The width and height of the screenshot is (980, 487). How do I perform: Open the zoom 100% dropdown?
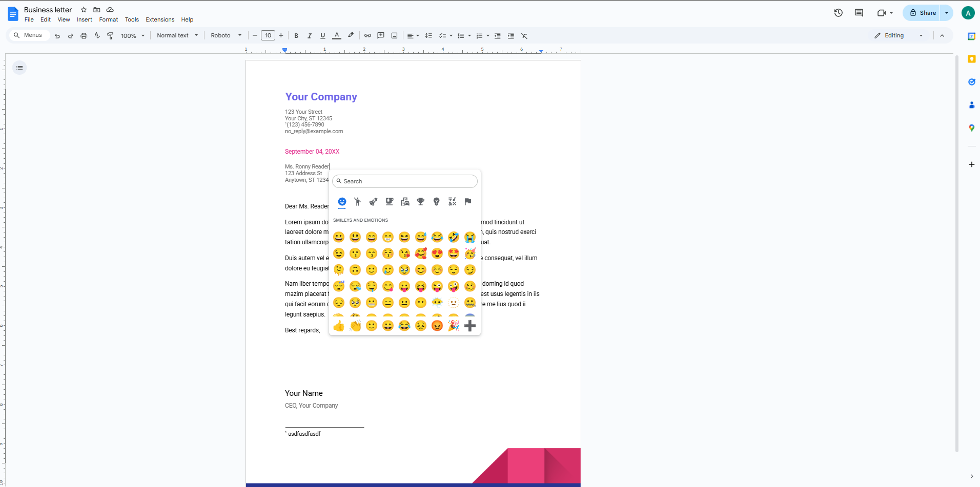(133, 36)
